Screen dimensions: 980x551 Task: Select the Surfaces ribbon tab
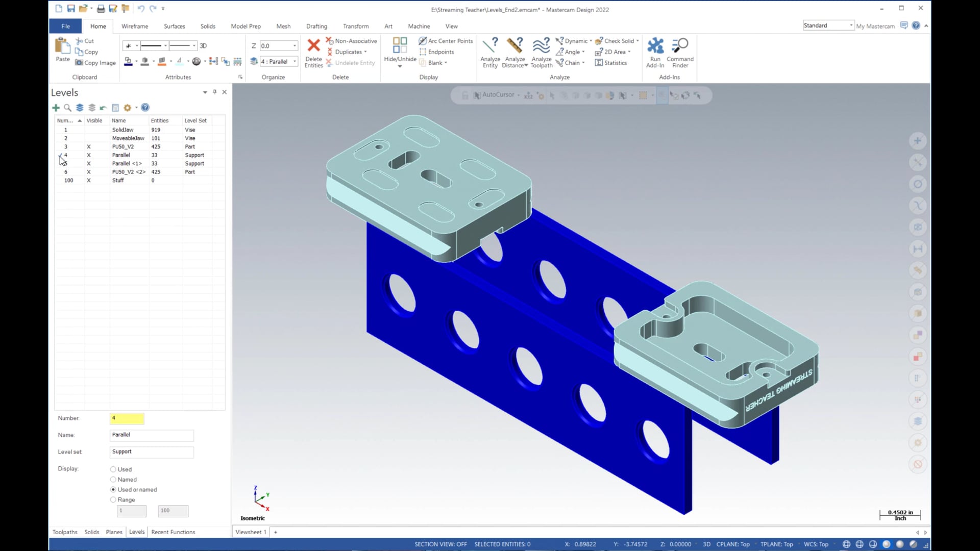coord(174,26)
